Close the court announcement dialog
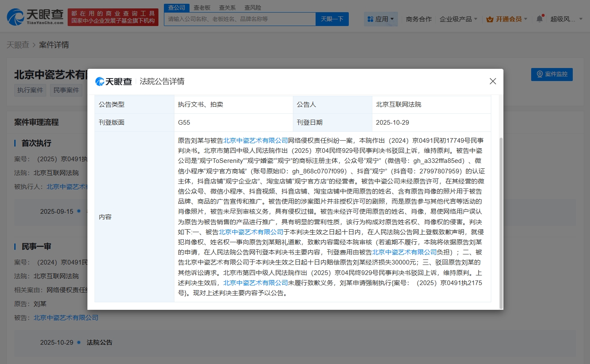 [493, 81]
